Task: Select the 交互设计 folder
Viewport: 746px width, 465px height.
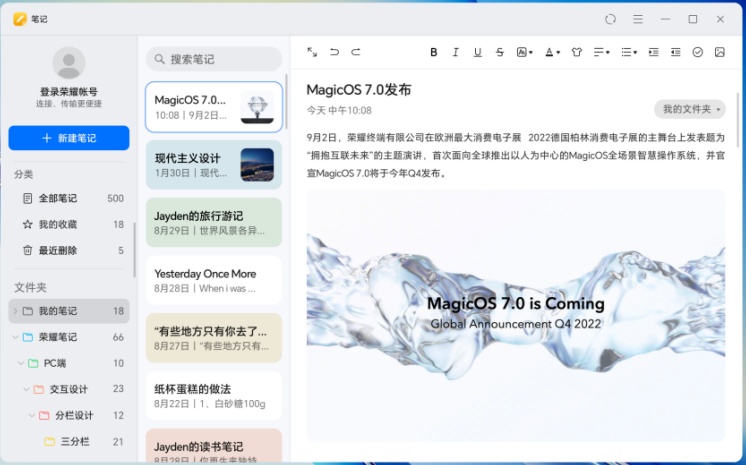Action: (x=69, y=389)
